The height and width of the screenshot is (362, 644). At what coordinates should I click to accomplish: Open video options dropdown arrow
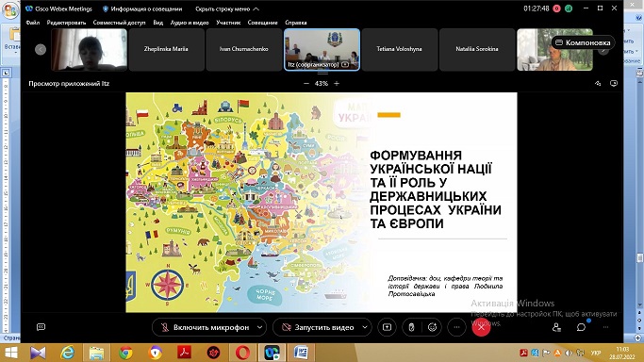365,327
